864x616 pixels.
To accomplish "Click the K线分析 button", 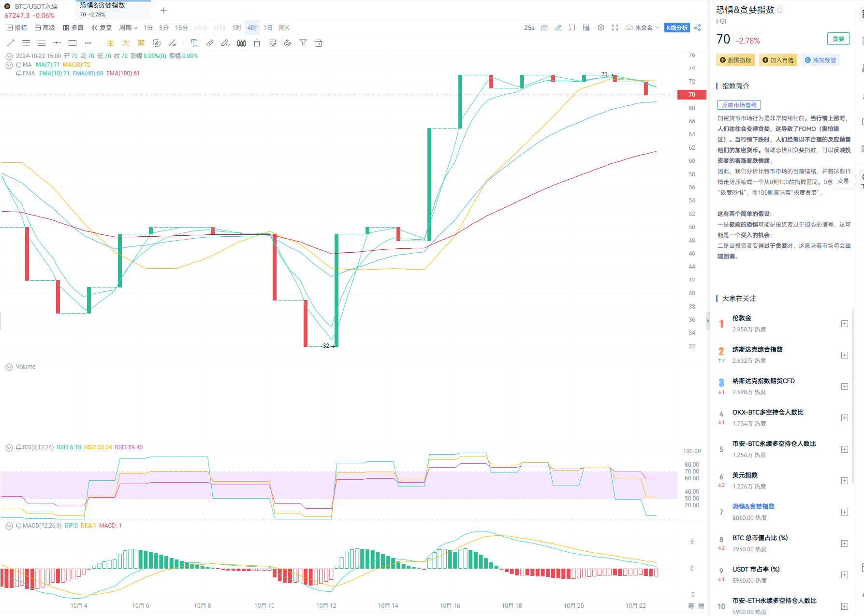I will (x=677, y=28).
